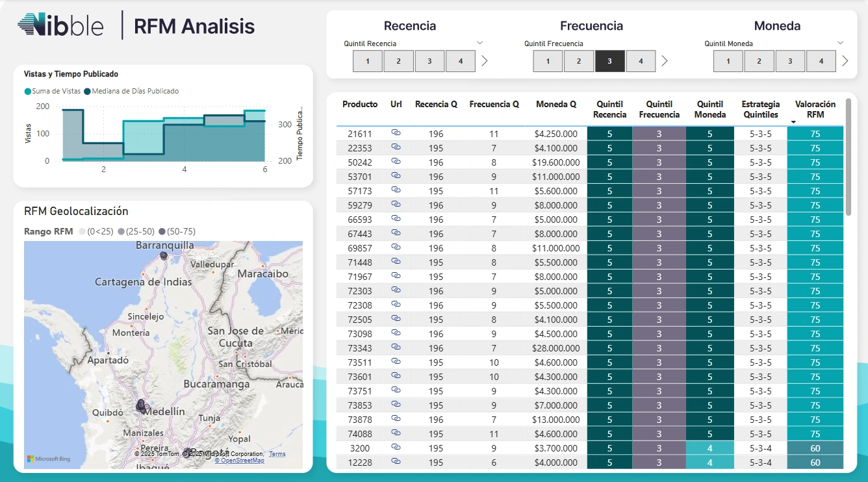The width and height of the screenshot is (868, 482).
Task: Sort table by Moneda Q column header
Action: (x=555, y=104)
